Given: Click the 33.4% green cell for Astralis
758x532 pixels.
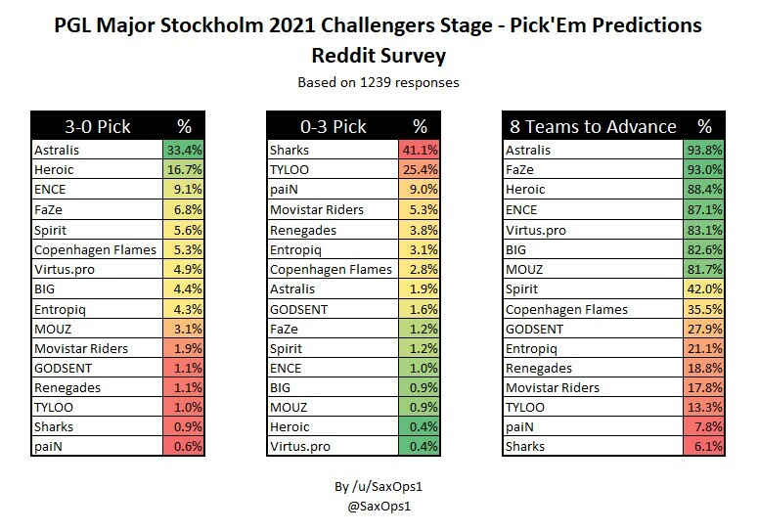Looking at the screenshot, I should [x=183, y=150].
